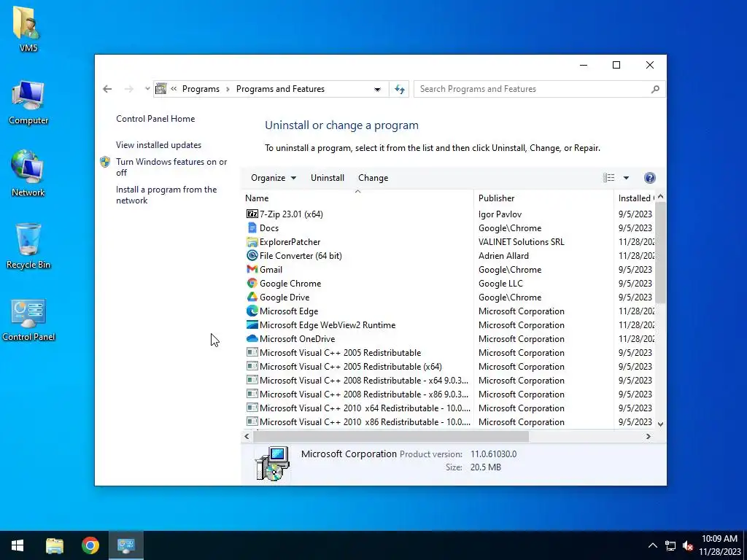
Task: Click the Change toolbar button
Action: click(x=373, y=178)
